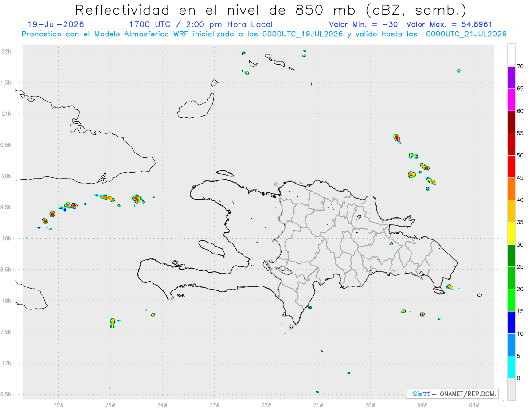532x411 pixels.
Task: Click the colorbar tick label '15'
Action: pos(520,311)
